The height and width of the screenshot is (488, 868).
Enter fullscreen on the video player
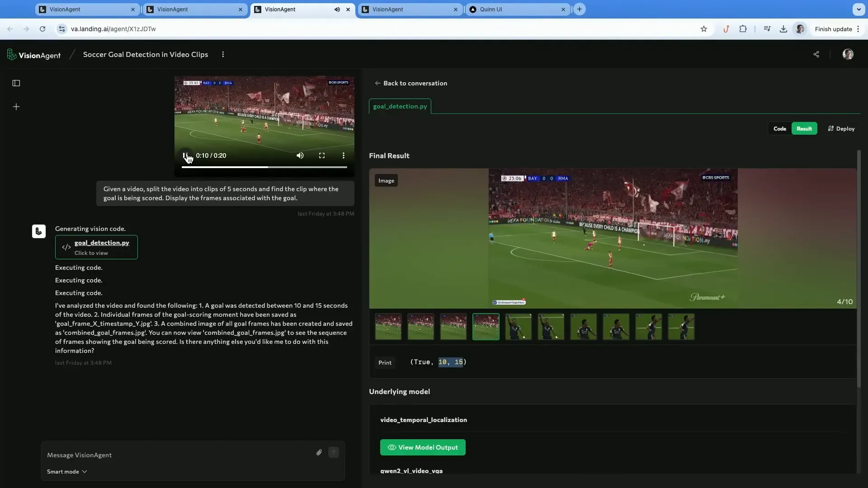click(x=322, y=155)
